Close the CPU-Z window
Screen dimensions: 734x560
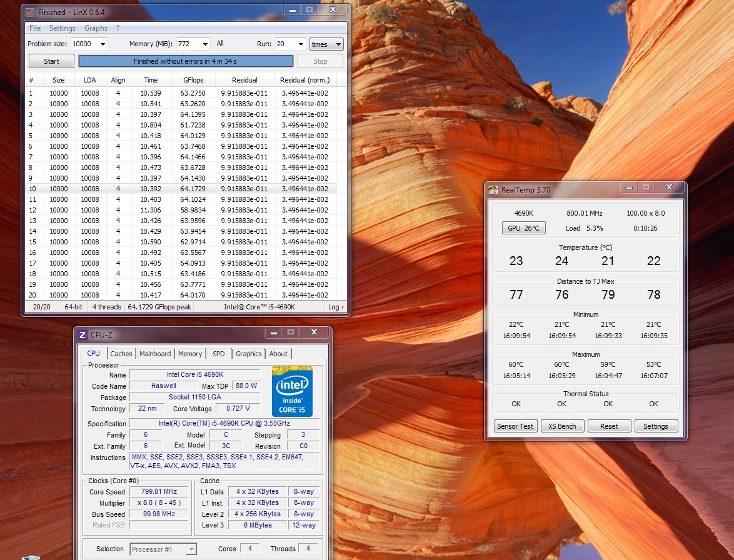pos(314,332)
